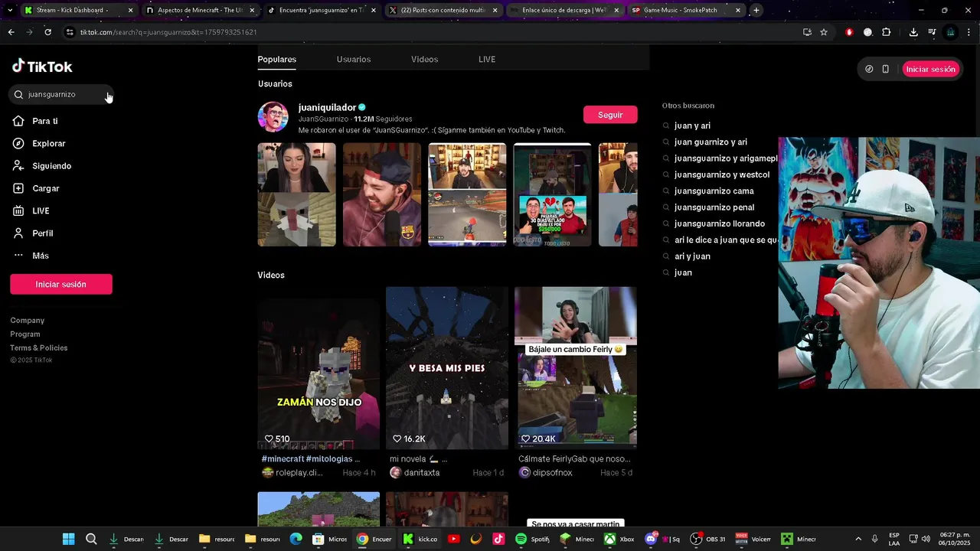Select suggested search 'juansguarnizo y westcol'

(x=721, y=174)
